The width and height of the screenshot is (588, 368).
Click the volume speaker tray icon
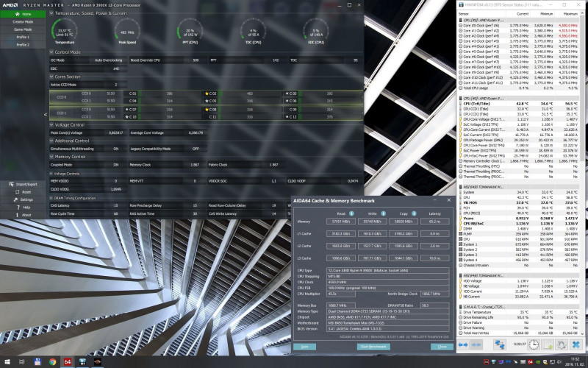pos(559,362)
